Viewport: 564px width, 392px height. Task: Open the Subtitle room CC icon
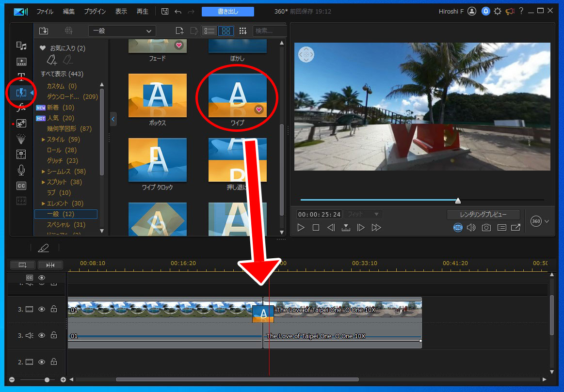click(21, 186)
